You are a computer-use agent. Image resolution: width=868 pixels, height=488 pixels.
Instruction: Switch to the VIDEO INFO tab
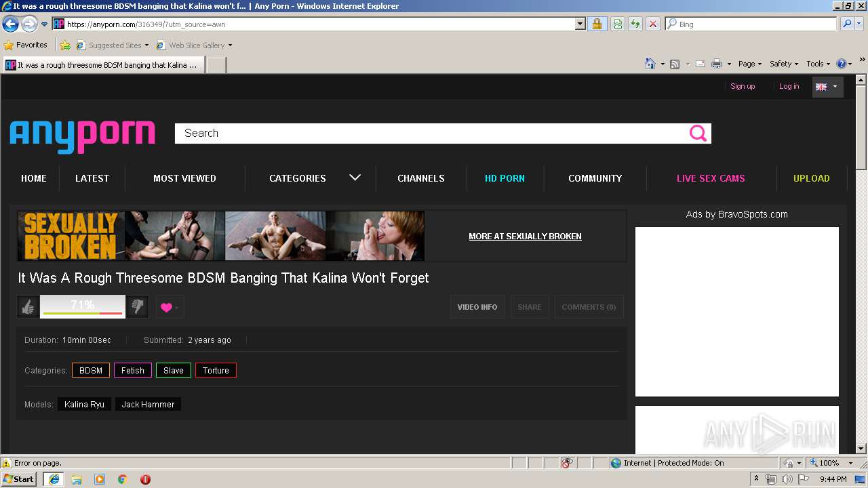point(477,307)
